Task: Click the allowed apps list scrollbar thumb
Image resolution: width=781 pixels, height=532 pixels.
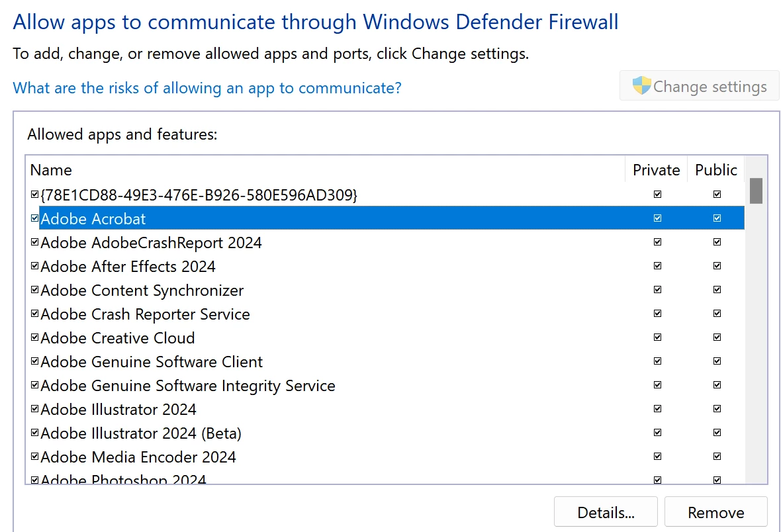Action: click(x=756, y=191)
